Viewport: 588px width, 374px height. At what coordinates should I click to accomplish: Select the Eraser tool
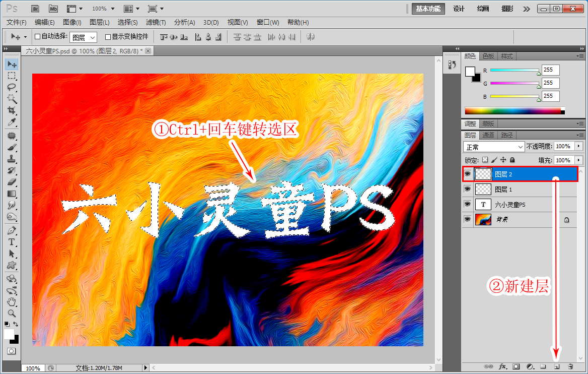12,182
